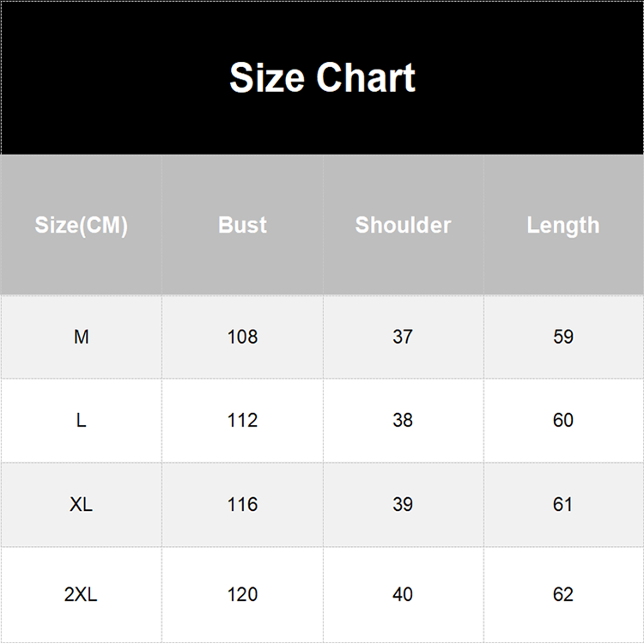Click the L size row label

pyautogui.click(x=81, y=421)
